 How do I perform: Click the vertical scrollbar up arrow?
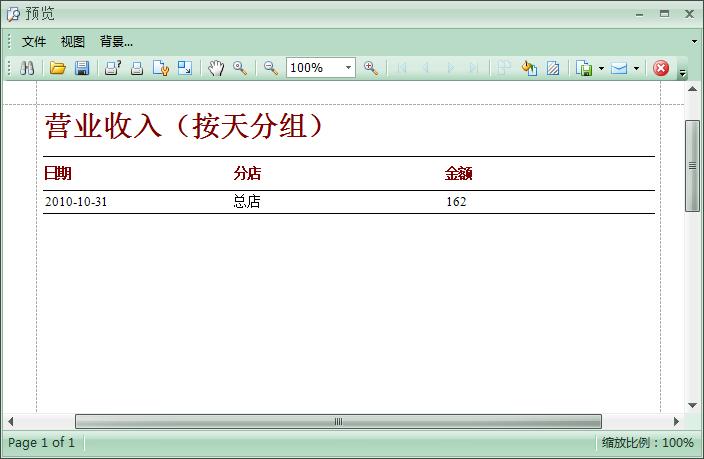(692, 89)
